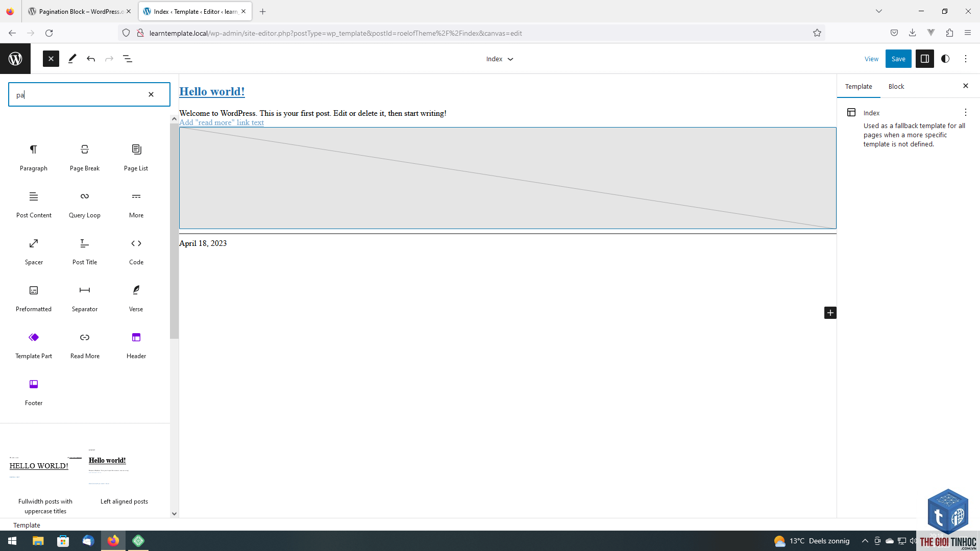Open the browser Extensions menu
Viewport: 980px width, 551px height.
949,33
